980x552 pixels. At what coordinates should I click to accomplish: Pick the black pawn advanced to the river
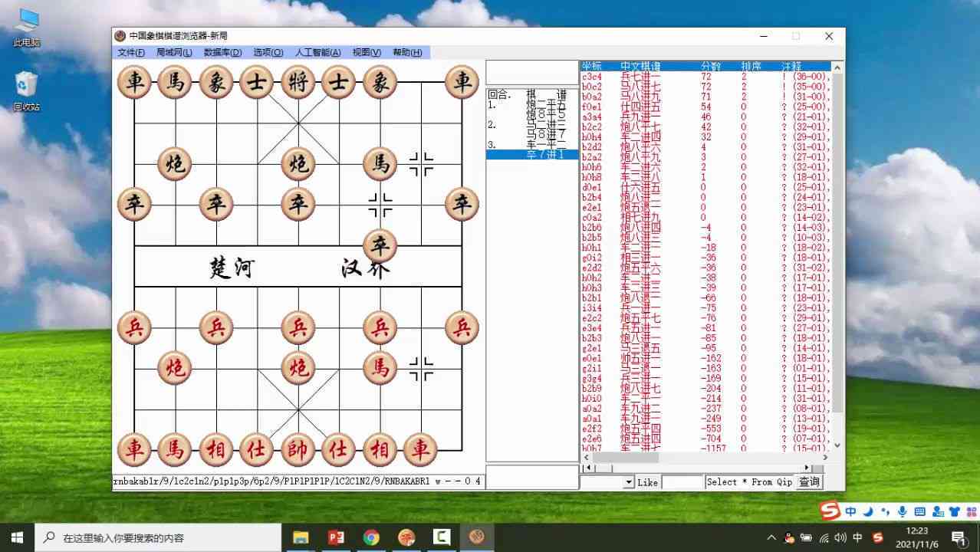380,246
